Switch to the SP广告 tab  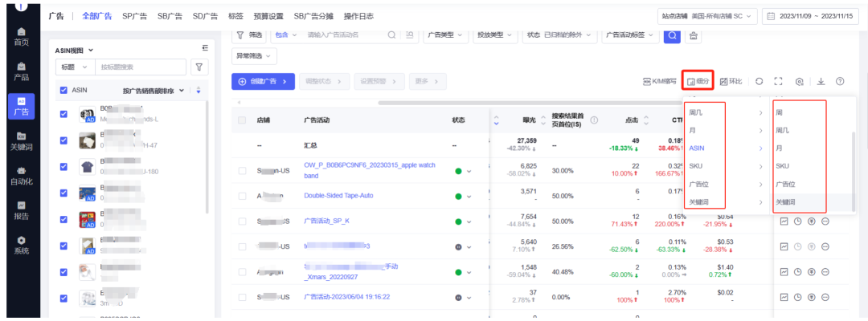[136, 16]
